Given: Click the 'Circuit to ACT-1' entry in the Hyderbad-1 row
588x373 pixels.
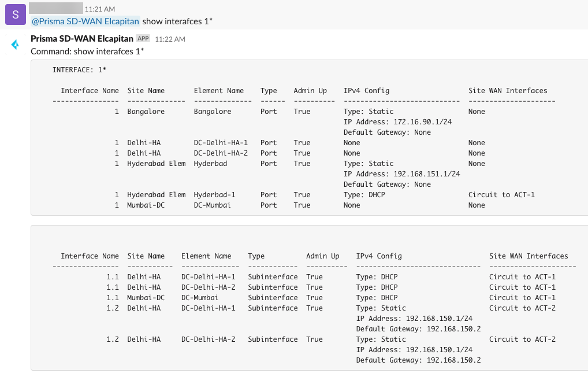Looking at the screenshot, I should coord(501,195).
